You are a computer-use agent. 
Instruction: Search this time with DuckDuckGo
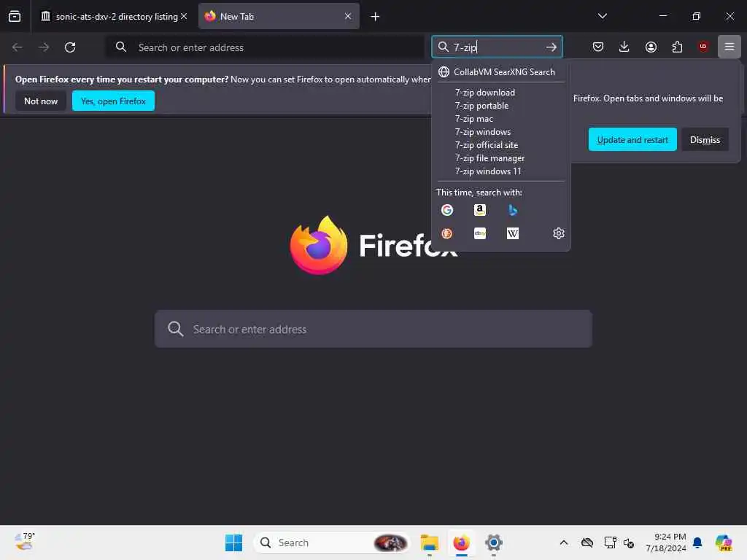[x=447, y=233]
